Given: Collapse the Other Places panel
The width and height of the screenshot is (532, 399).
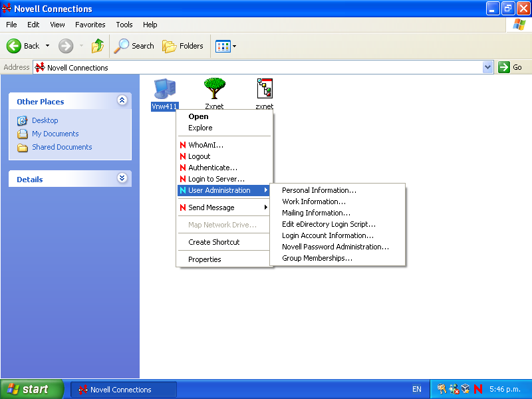Looking at the screenshot, I should point(122,100).
